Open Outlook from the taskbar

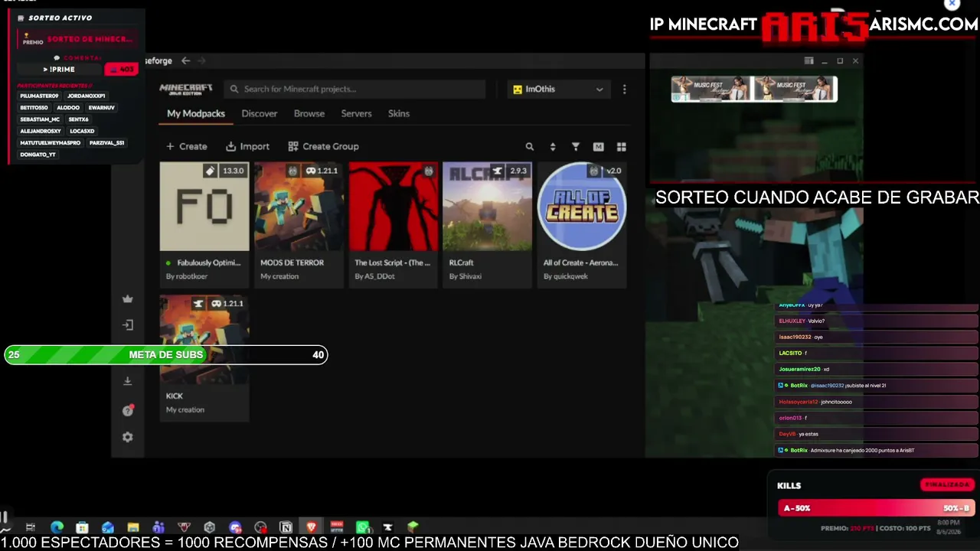[107, 527]
